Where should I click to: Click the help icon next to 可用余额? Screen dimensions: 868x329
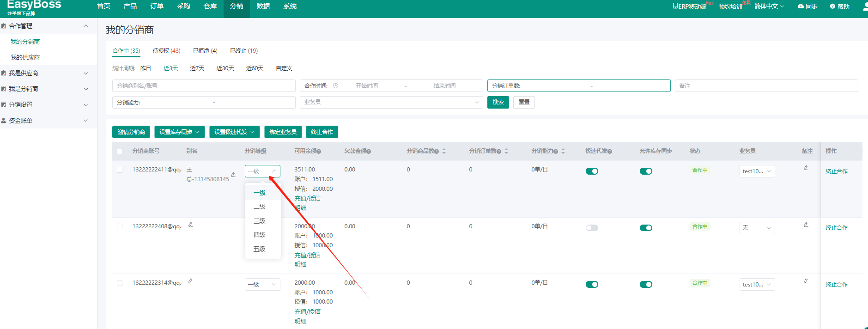coord(319,152)
